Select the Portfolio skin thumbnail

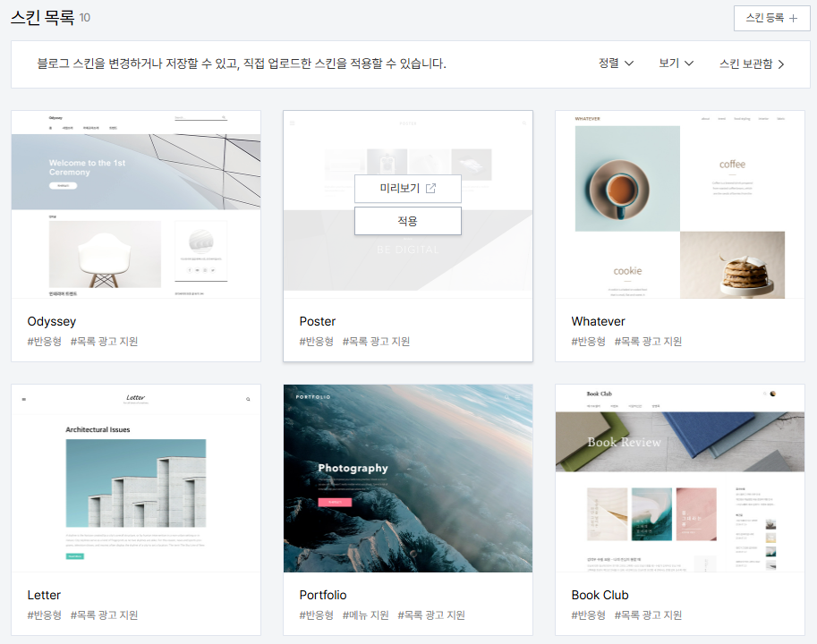(x=408, y=478)
